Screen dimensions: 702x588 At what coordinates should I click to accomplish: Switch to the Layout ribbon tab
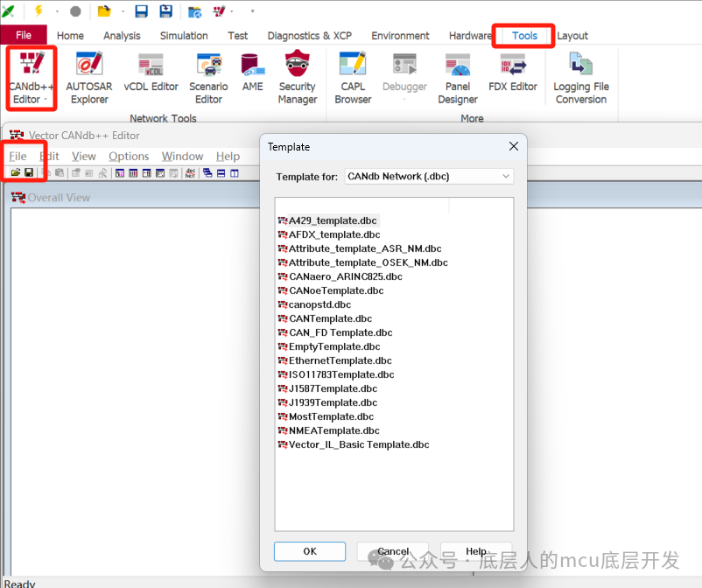pyautogui.click(x=572, y=36)
